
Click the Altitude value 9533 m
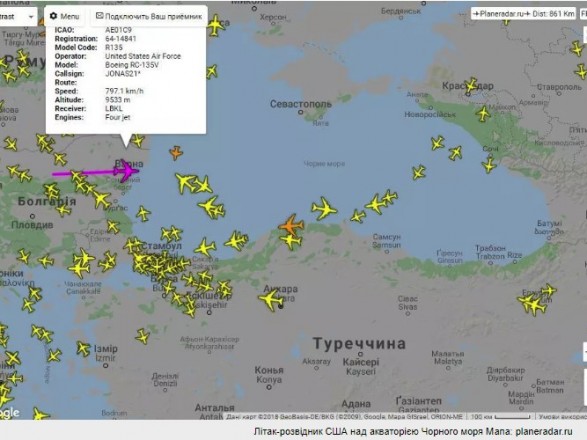coord(118,100)
